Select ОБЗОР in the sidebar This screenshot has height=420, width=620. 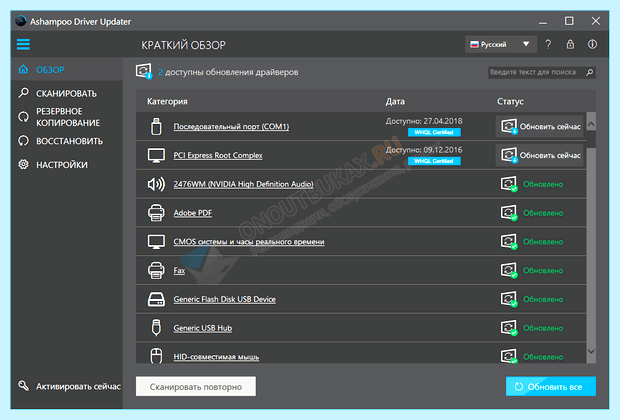coord(66,70)
